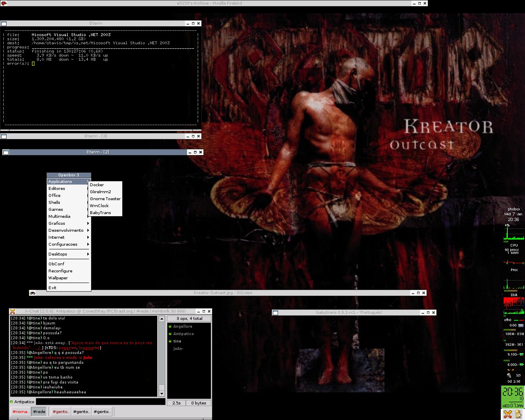This screenshot has height=420, width=525.
Task: Click the 'Kreator Outcast.jpg - GQview' title bar
Action: click(x=223, y=293)
